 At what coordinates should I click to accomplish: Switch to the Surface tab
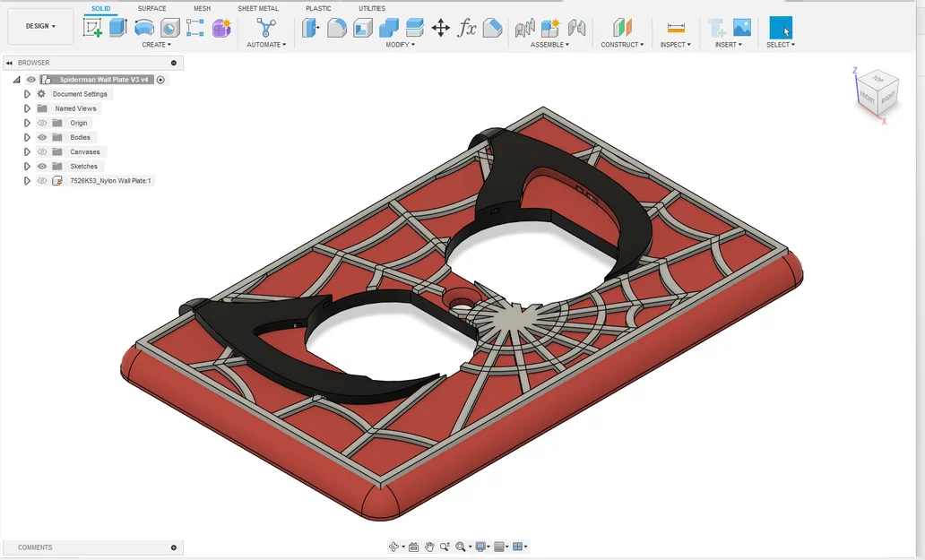point(151,8)
